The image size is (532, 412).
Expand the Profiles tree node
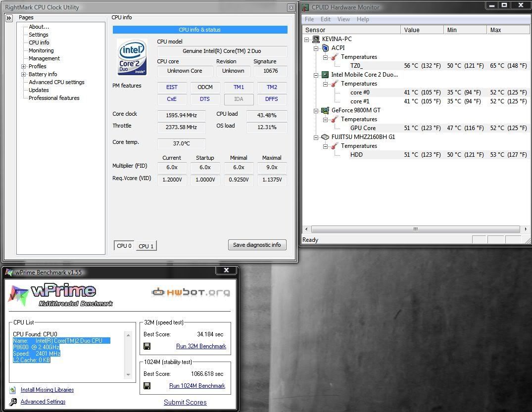coord(23,66)
